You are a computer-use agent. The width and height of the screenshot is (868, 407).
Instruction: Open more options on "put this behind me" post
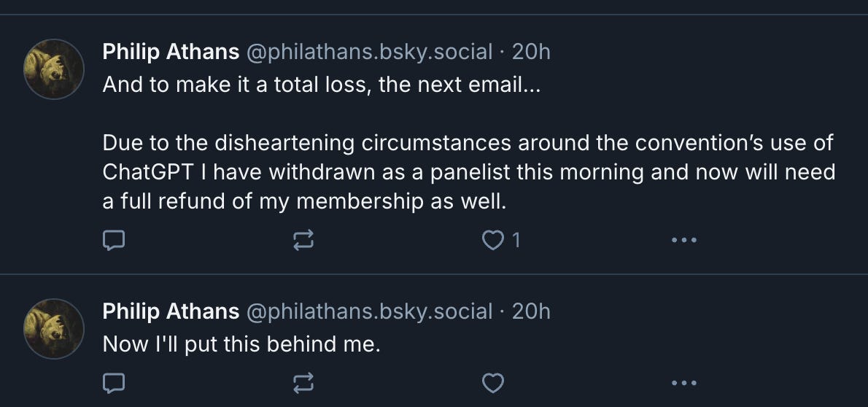click(683, 381)
